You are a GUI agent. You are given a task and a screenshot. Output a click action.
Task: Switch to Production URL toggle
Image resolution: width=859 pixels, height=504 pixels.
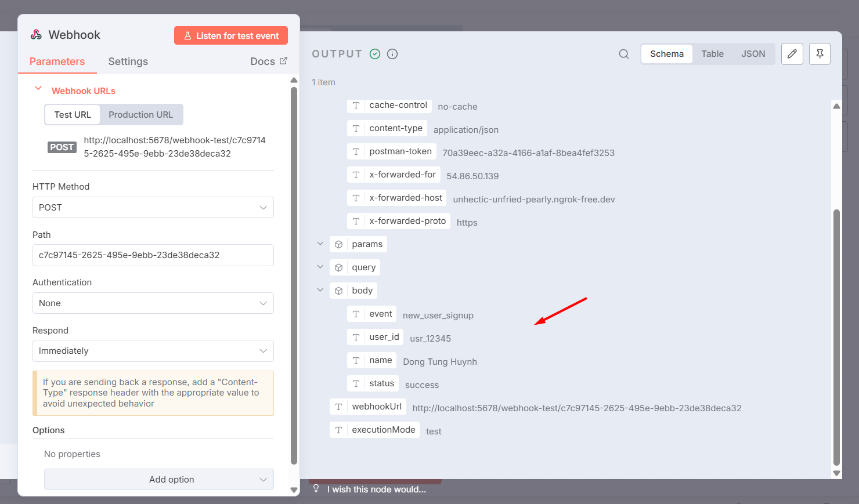click(140, 115)
